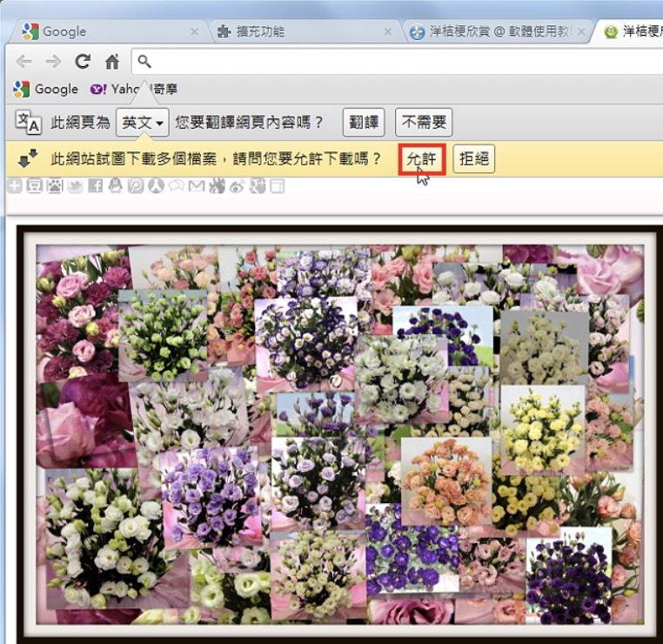Click the Weibo share icon

(237, 185)
